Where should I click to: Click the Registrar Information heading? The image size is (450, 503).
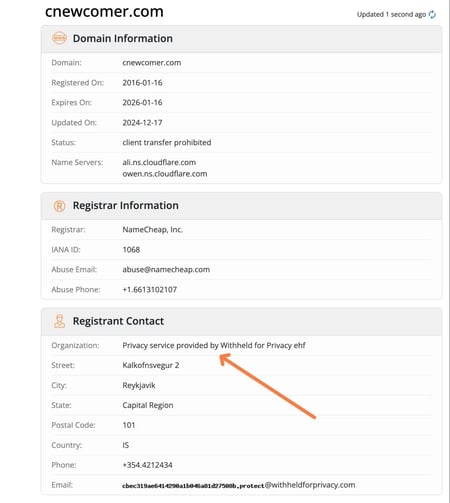pos(126,205)
